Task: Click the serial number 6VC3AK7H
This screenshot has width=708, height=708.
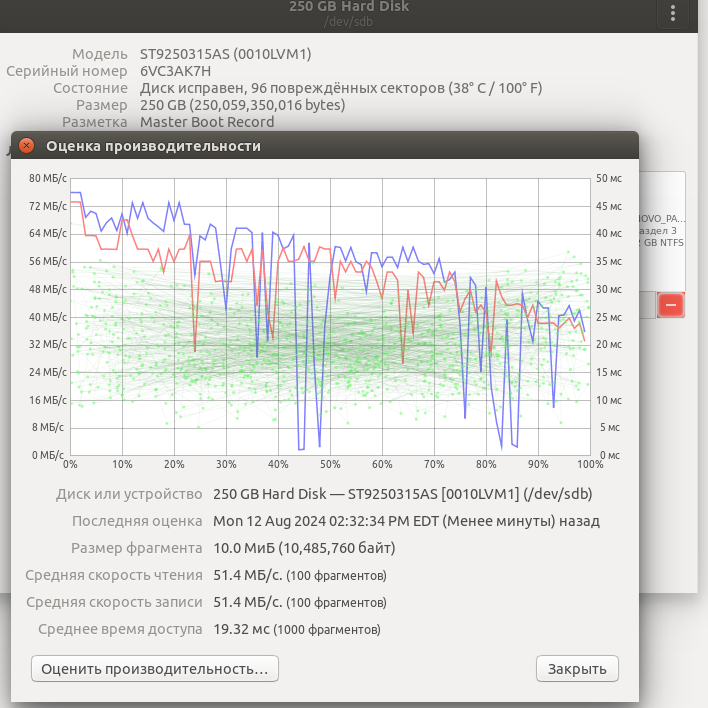Action: click(x=175, y=71)
